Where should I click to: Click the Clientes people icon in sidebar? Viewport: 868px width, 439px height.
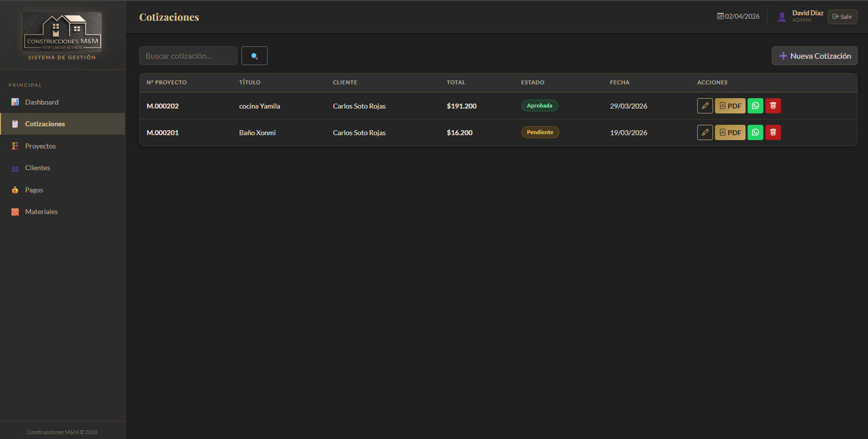pyautogui.click(x=15, y=168)
